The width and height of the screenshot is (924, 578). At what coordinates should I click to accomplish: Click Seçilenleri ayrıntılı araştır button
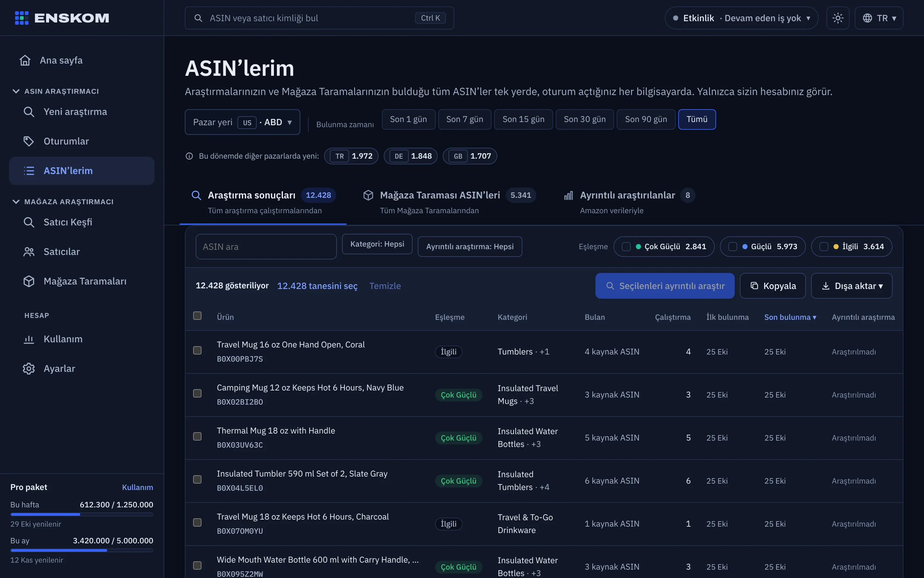[x=665, y=285]
